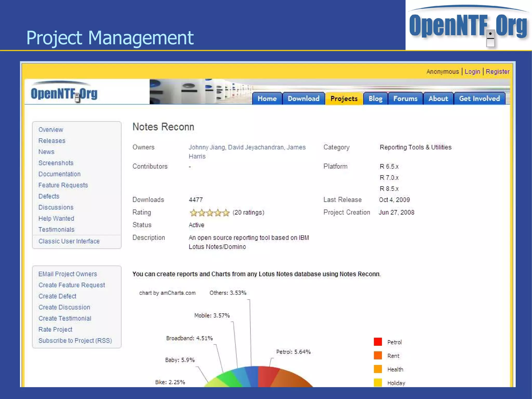The width and height of the screenshot is (532, 399).
Task: Open the Forums tab
Action: pos(405,99)
